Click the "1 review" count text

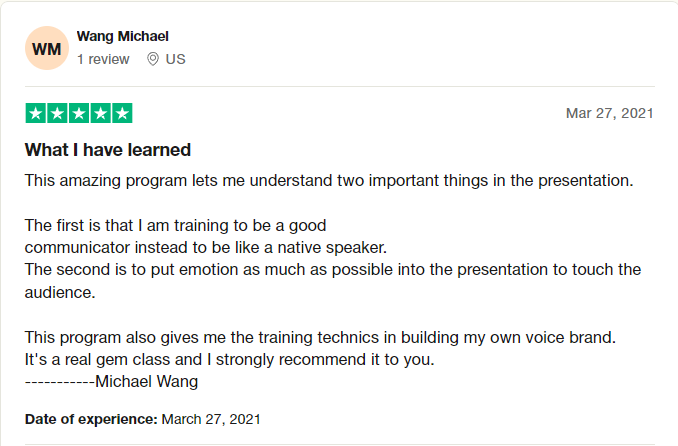(103, 59)
